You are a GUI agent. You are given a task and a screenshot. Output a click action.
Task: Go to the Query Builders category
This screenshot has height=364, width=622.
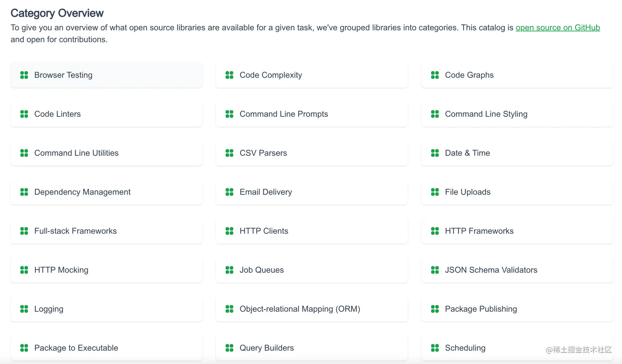pyautogui.click(x=267, y=348)
